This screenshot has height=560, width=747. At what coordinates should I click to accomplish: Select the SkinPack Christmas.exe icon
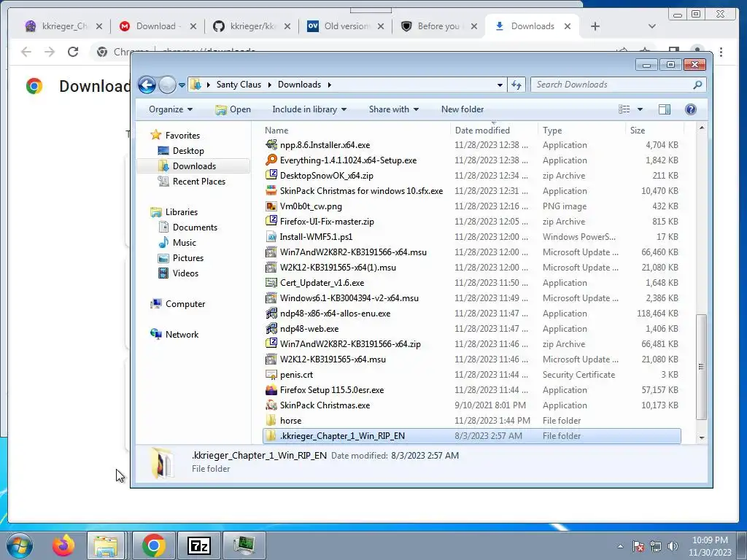[271, 405]
